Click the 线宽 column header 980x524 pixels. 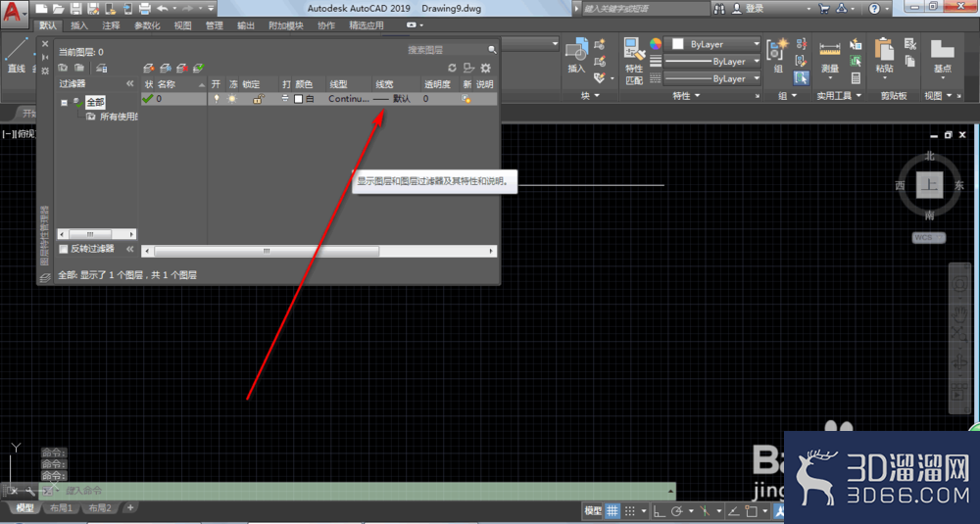tap(384, 84)
